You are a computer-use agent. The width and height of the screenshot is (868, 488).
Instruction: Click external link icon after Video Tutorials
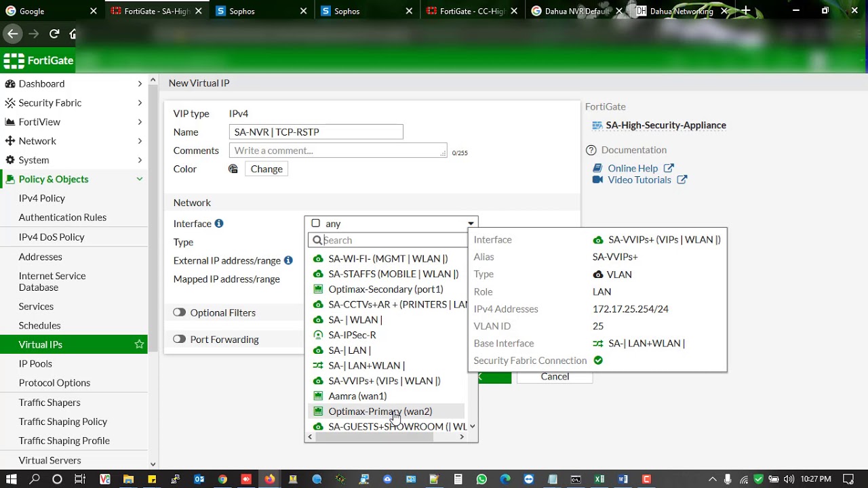pyautogui.click(x=682, y=180)
